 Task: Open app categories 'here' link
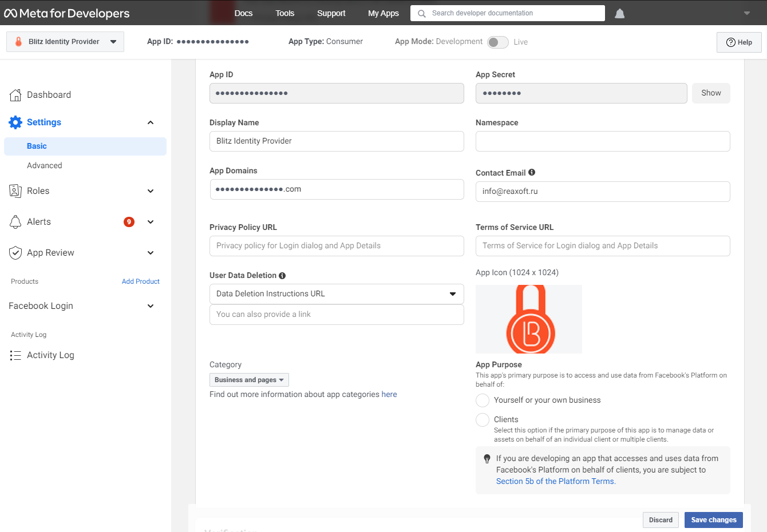click(x=389, y=395)
